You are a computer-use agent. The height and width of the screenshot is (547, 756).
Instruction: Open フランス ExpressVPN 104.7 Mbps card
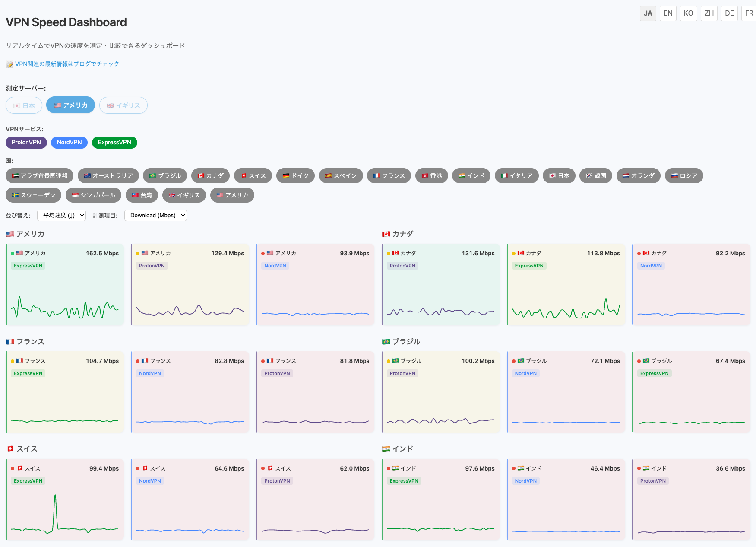(x=65, y=392)
